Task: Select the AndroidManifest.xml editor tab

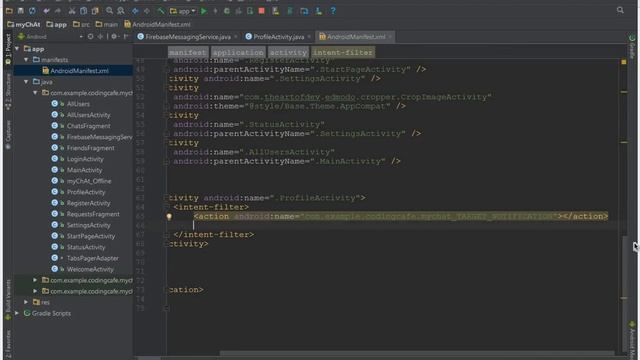Action: pyautogui.click(x=356, y=37)
